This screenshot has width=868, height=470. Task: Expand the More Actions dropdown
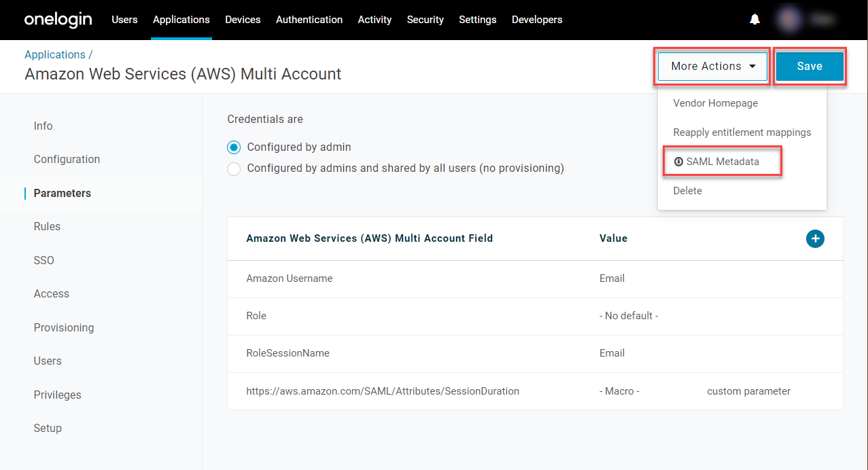pos(712,67)
